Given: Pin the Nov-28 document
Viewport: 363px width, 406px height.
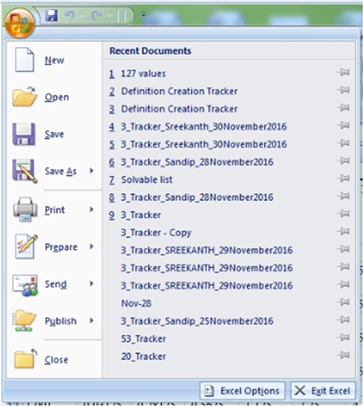Looking at the screenshot, I should tap(343, 302).
